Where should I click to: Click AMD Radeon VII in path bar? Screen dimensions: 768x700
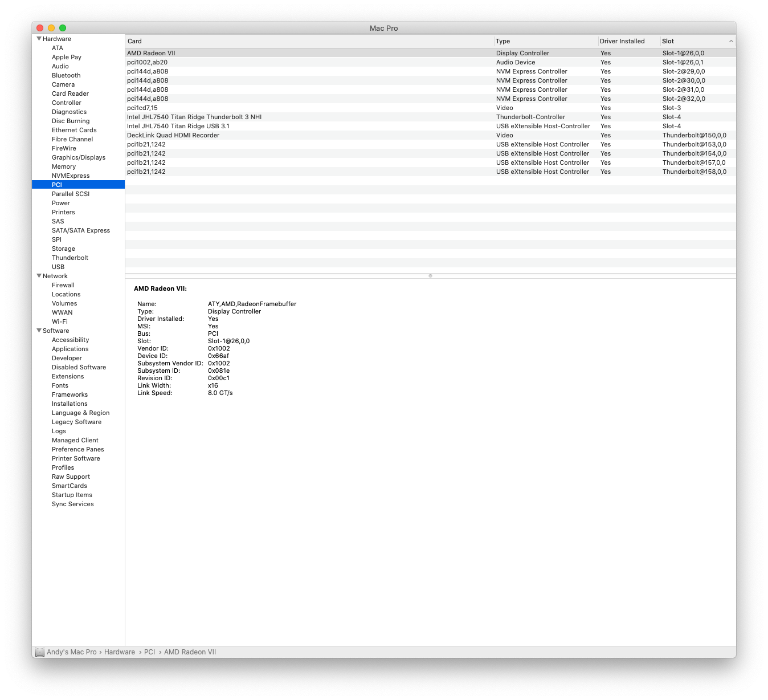click(190, 652)
